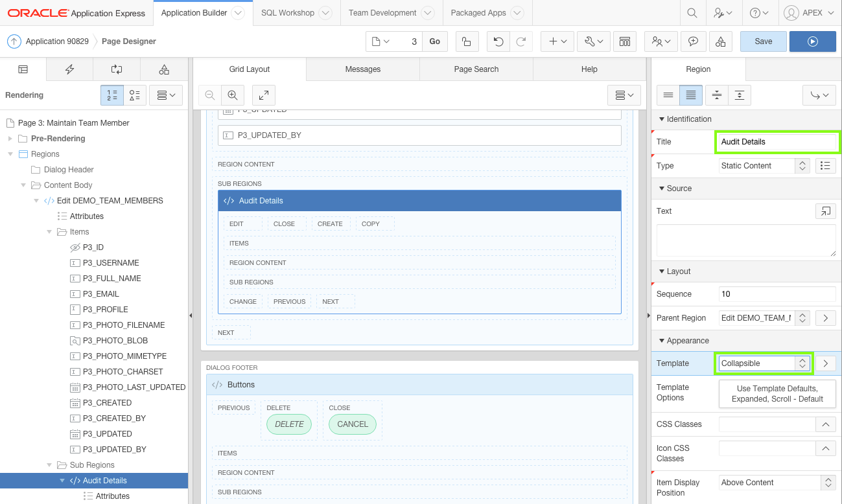The image size is (842, 504).
Task: Switch to the Messages tab
Action: coord(362,69)
